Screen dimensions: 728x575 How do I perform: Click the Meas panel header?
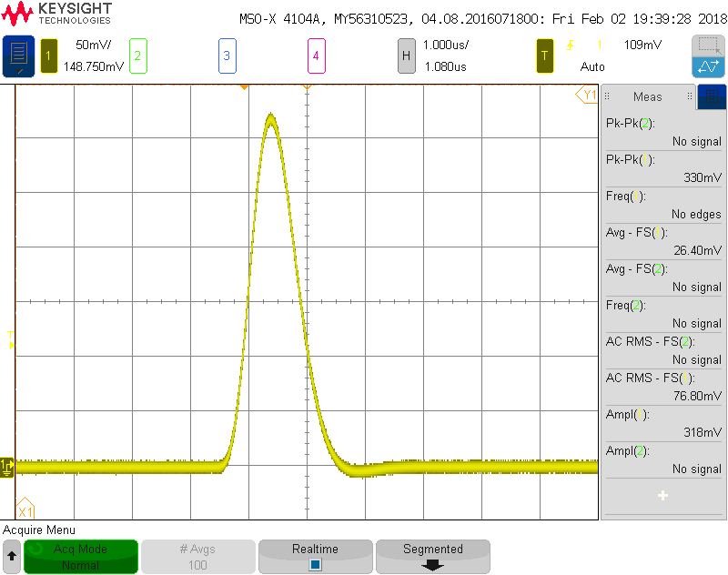click(648, 96)
